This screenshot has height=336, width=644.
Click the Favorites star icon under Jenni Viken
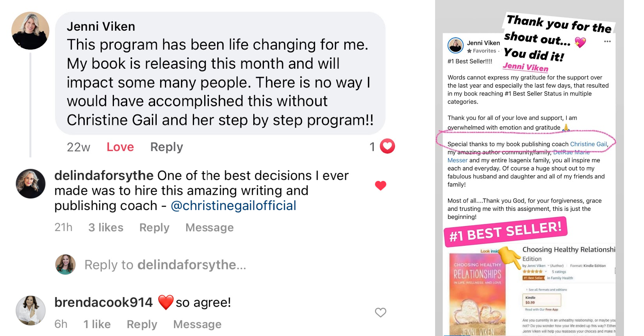pos(469,51)
